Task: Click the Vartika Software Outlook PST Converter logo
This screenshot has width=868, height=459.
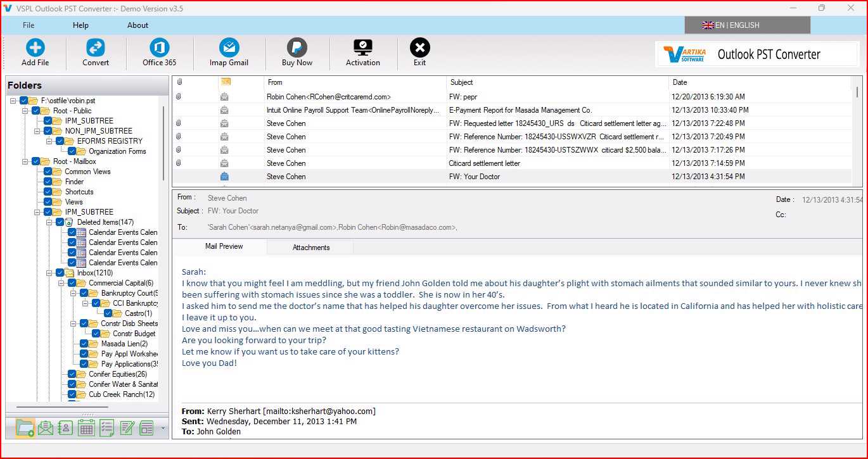Action: click(757, 54)
